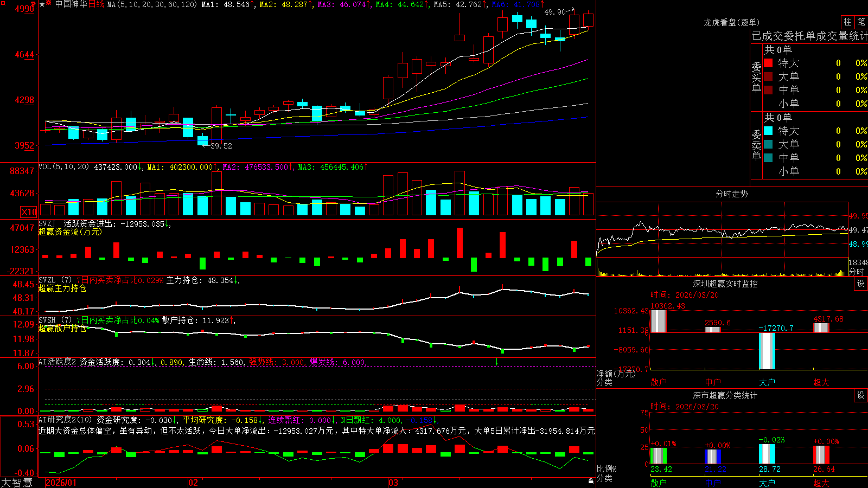Click the red 特大 buy-order color swatch

[768, 63]
